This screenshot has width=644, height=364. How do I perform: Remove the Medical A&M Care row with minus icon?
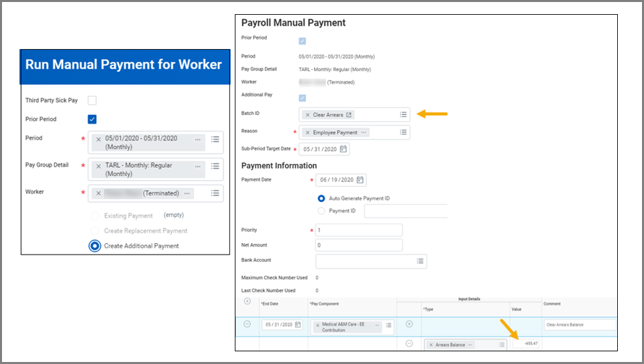click(x=247, y=324)
